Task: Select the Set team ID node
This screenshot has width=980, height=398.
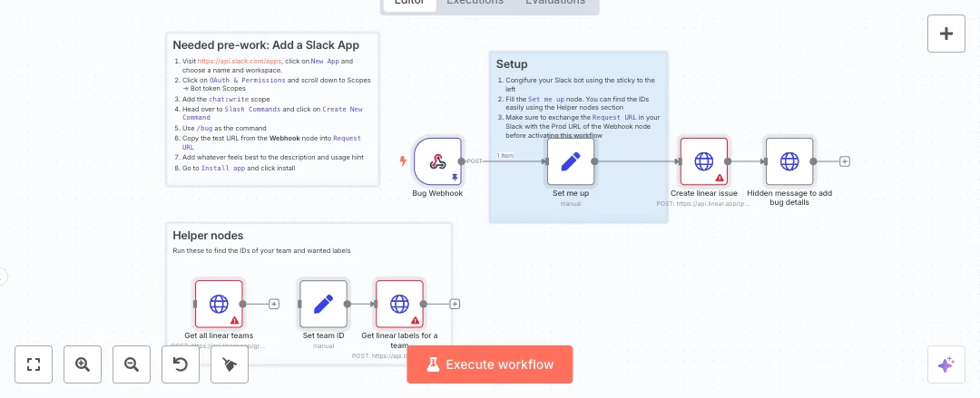Action: (324, 304)
